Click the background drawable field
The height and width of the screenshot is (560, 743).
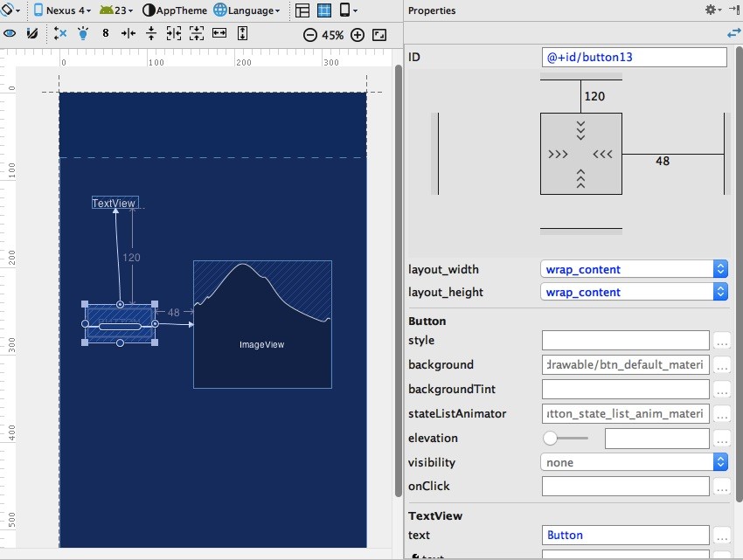[x=626, y=365]
